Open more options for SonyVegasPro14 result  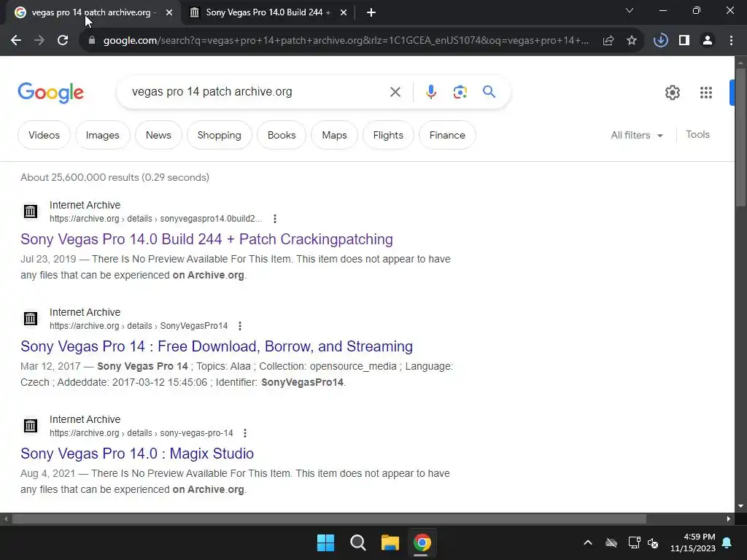(240, 326)
